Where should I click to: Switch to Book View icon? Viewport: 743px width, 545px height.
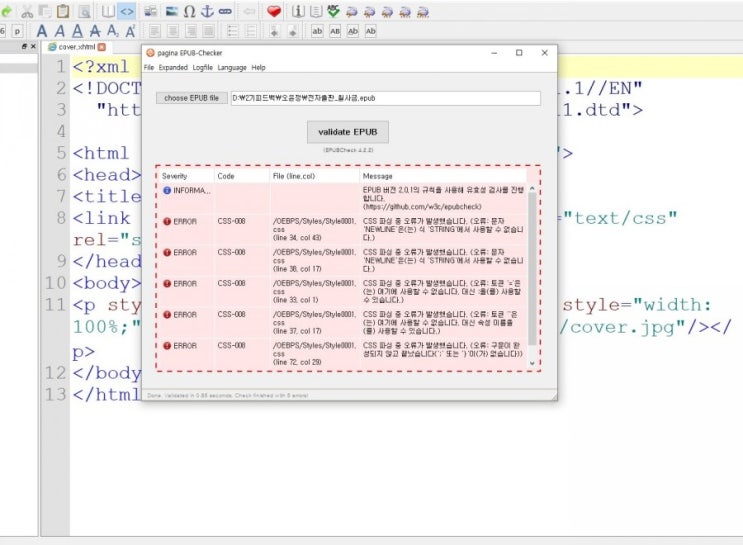tap(108, 11)
